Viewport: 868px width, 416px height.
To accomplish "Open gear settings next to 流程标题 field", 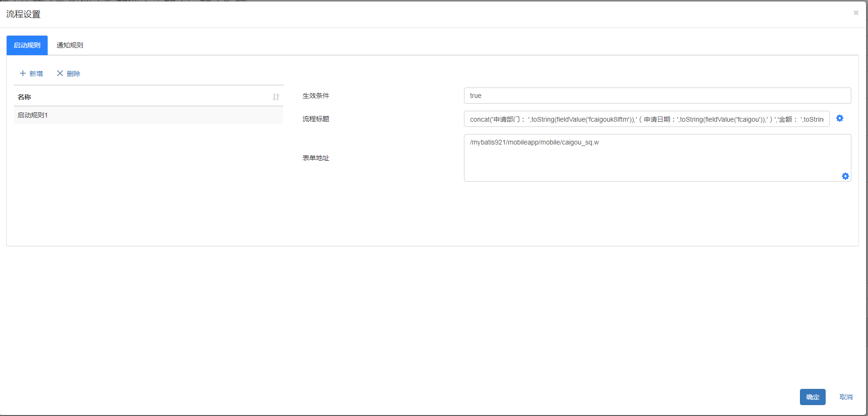I will [x=840, y=118].
